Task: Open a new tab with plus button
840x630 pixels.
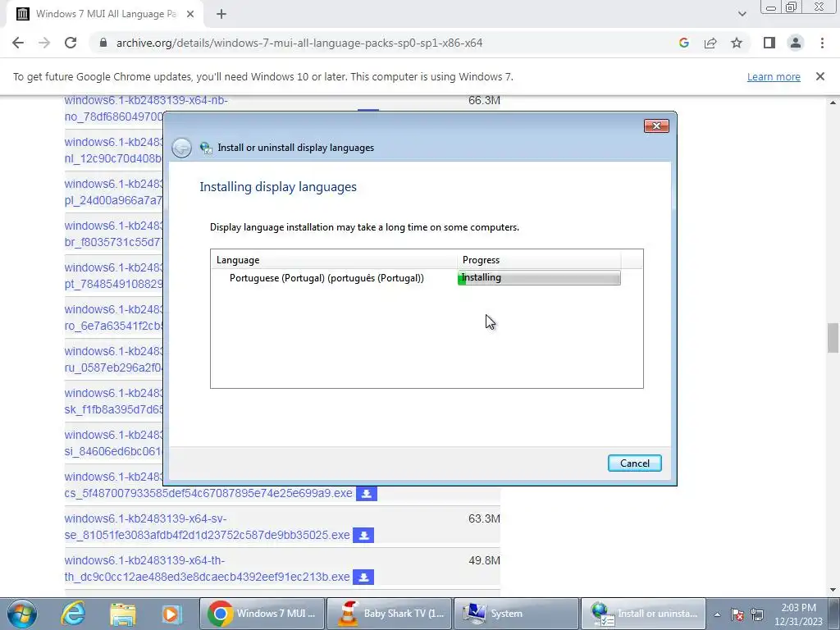Action: [x=221, y=14]
